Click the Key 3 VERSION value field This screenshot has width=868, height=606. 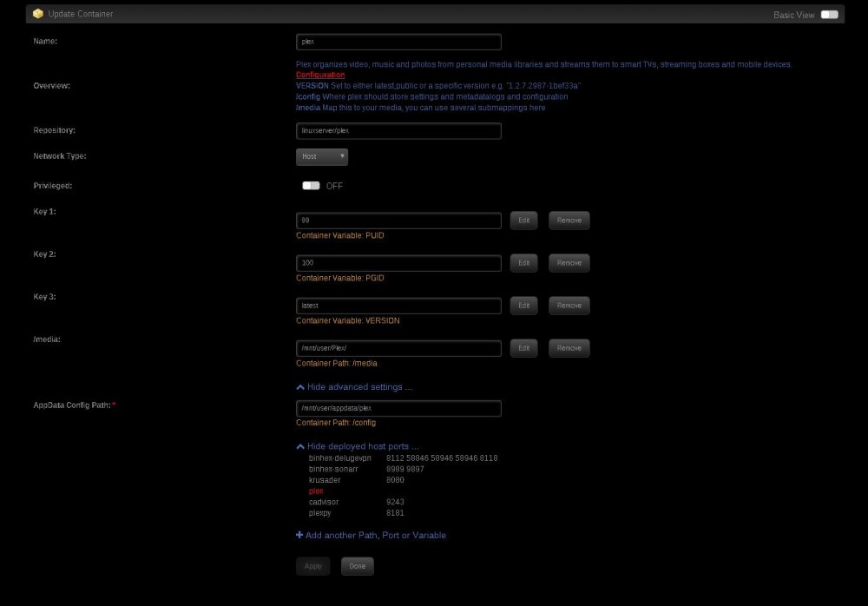coord(398,306)
